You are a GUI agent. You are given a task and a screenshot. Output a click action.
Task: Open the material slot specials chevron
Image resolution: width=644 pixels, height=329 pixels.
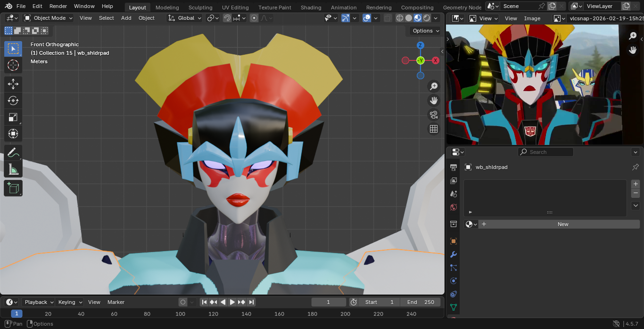pyautogui.click(x=636, y=206)
